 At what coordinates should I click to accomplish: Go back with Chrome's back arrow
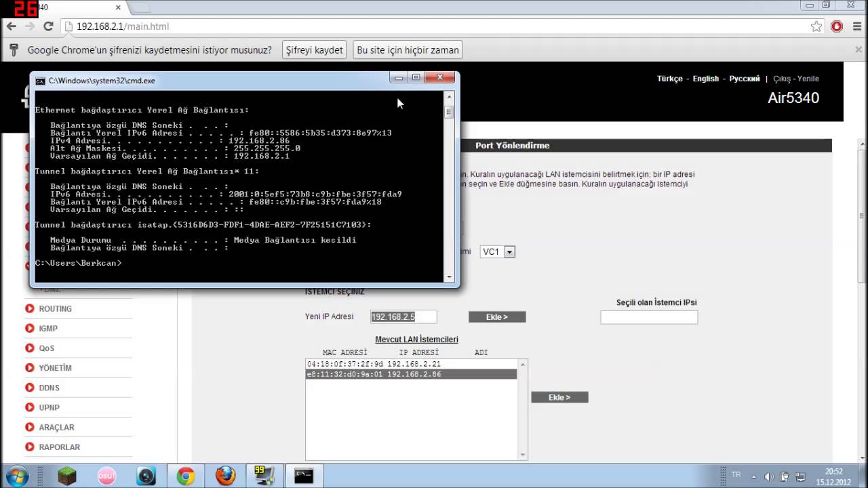pos(11,26)
